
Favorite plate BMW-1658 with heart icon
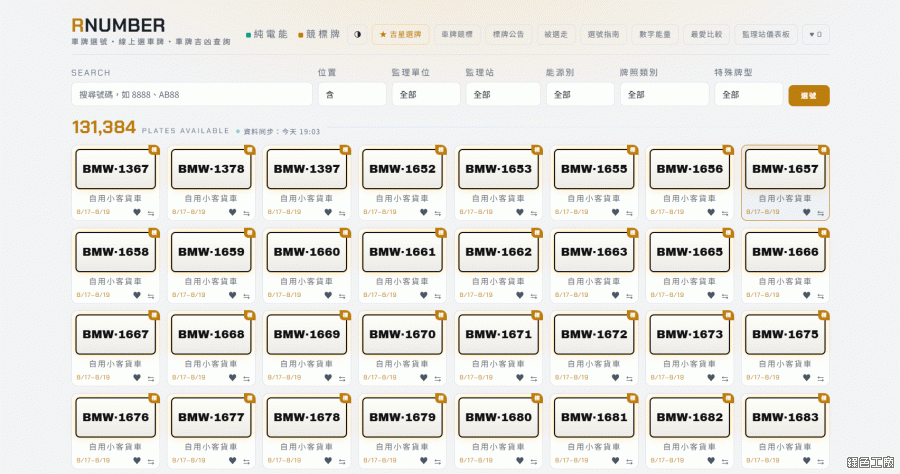(x=137, y=295)
